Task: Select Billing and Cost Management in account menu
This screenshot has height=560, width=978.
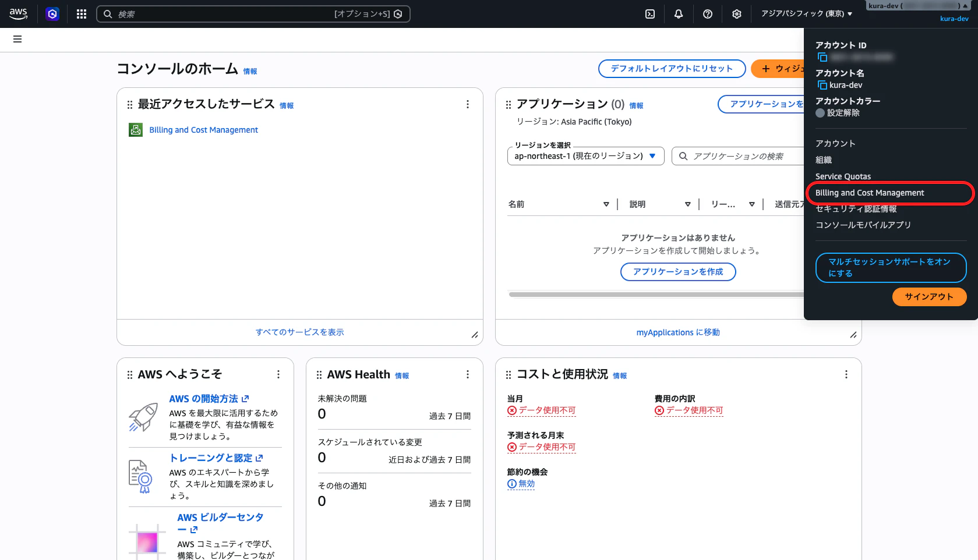Action: pos(870,193)
